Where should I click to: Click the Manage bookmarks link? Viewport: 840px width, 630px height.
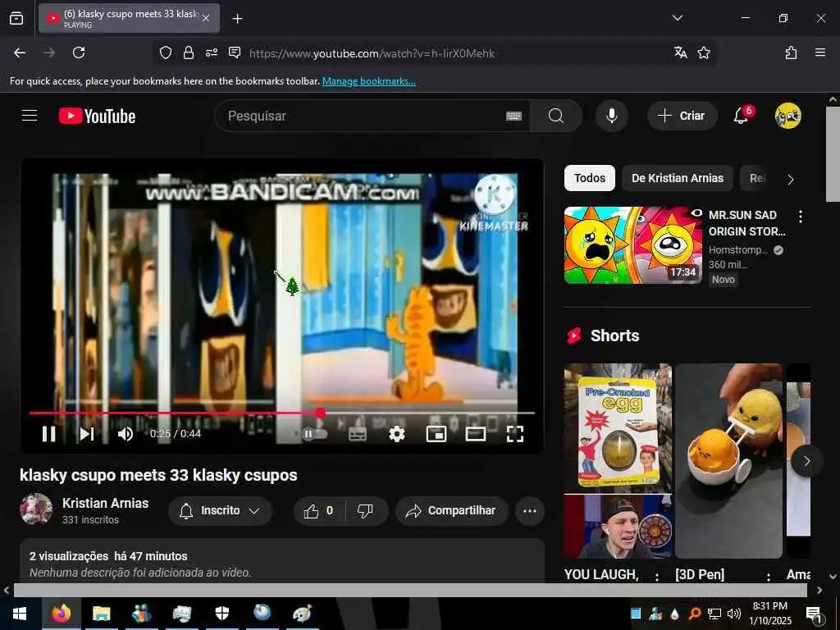pos(368,81)
